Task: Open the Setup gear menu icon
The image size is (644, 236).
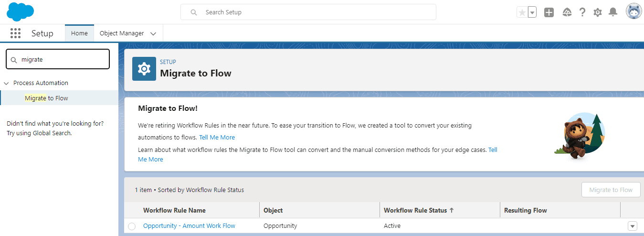Action: point(598,12)
